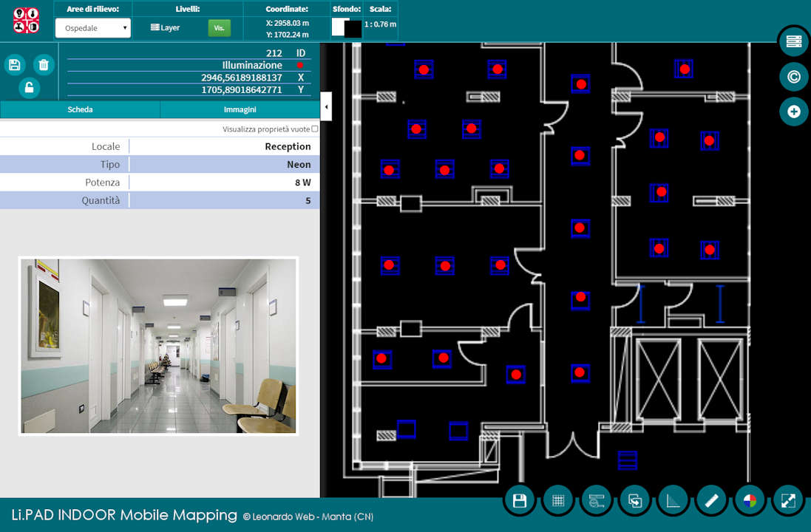811x532 pixels.
Task: Open the color wheel tool
Action: point(750,500)
